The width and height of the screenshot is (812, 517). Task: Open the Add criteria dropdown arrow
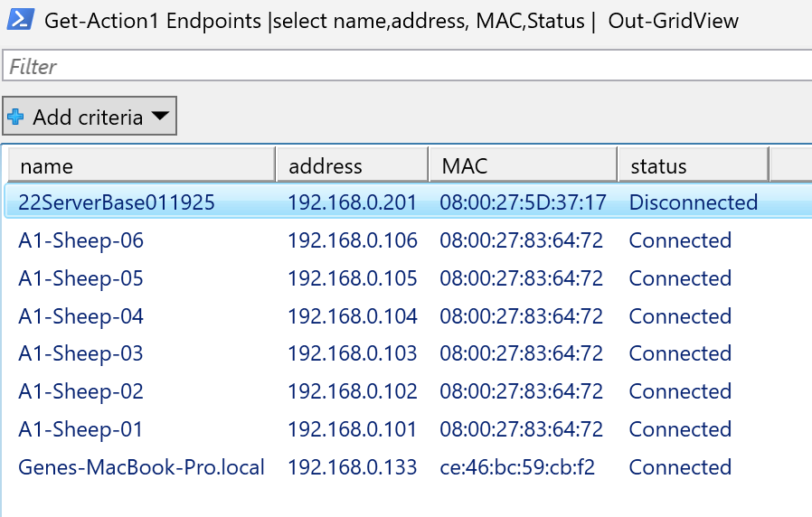(159, 116)
